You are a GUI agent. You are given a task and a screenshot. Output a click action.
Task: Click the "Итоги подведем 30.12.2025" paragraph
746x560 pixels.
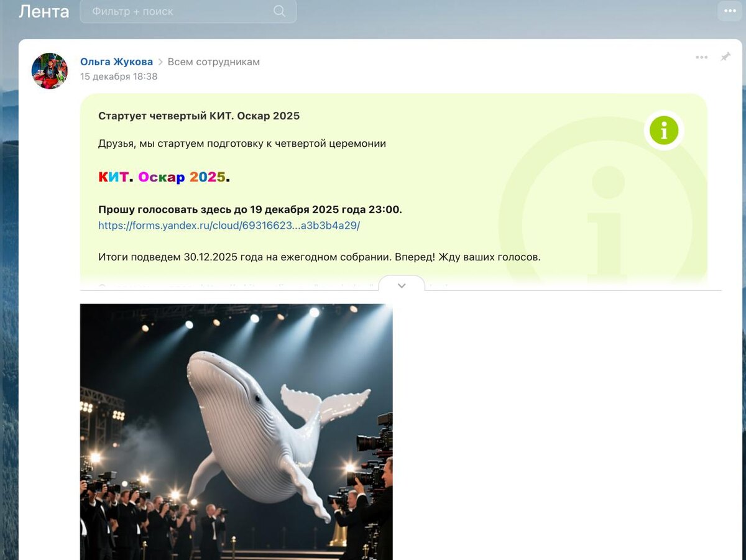320,257
